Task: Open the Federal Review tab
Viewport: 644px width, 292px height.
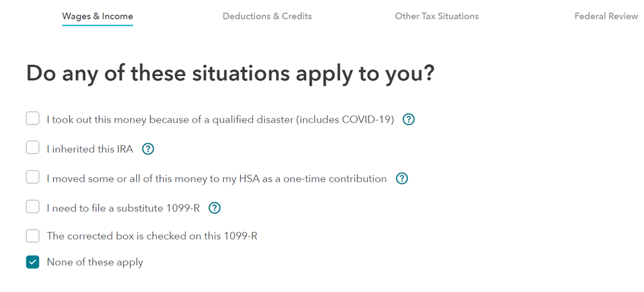Action: tap(606, 16)
